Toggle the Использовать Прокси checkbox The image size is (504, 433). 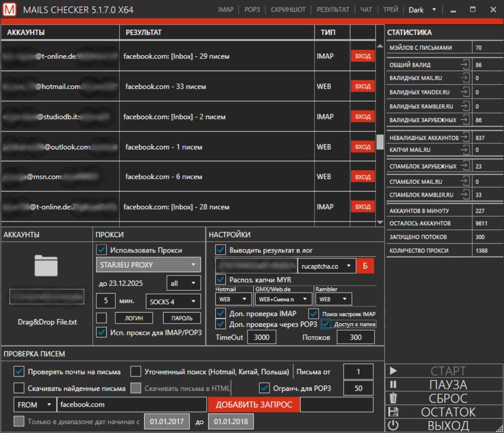tap(101, 250)
